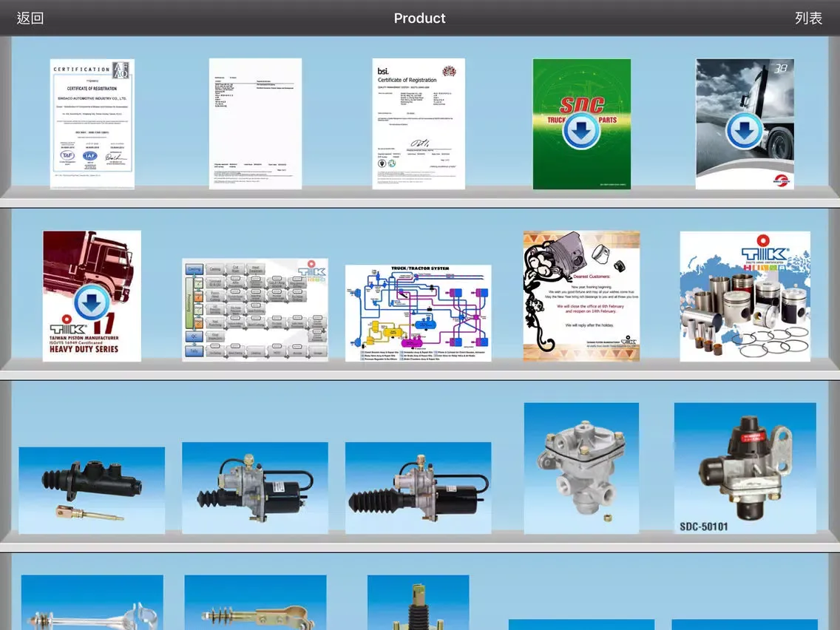Screen dimensions: 840x630
Task: Download the TIK Heavy Duty Series catalog
Action: coord(92,302)
